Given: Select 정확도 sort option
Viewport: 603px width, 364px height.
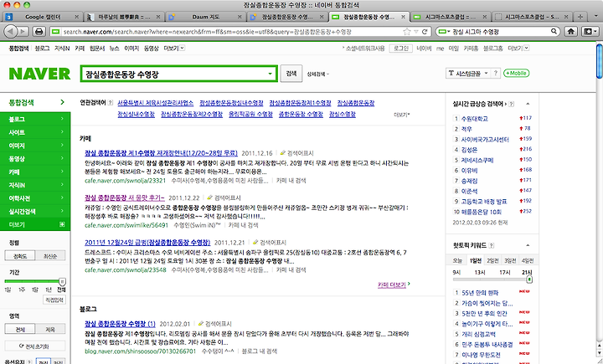Looking at the screenshot, I should click(20, 255).
